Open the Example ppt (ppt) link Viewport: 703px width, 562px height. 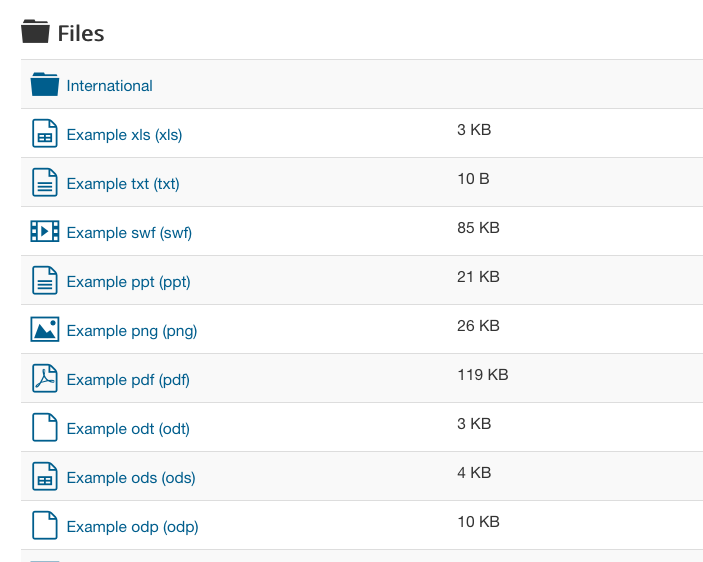(x=129, y=282)
